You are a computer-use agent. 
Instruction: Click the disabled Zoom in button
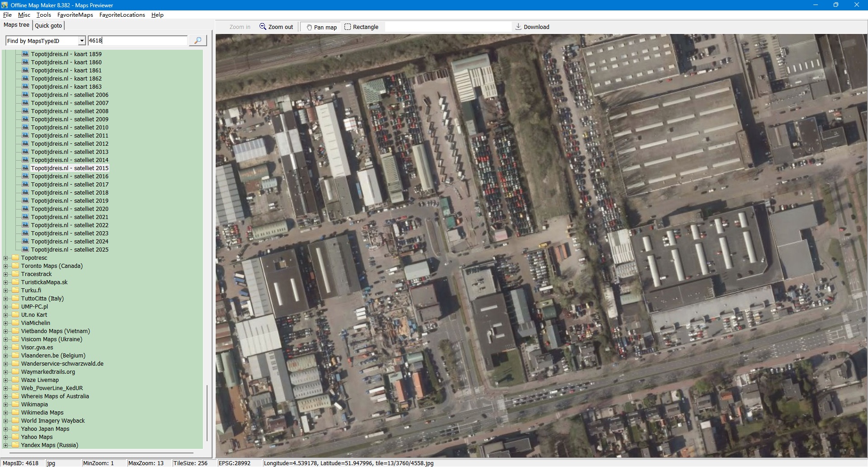(x=240, y=27)
